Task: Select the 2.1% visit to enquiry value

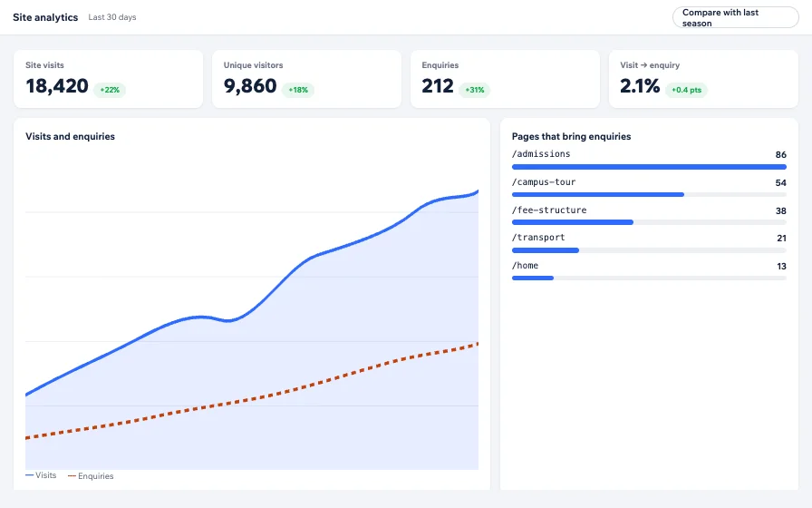Action: pyautogui.click(x=640, y=86)
